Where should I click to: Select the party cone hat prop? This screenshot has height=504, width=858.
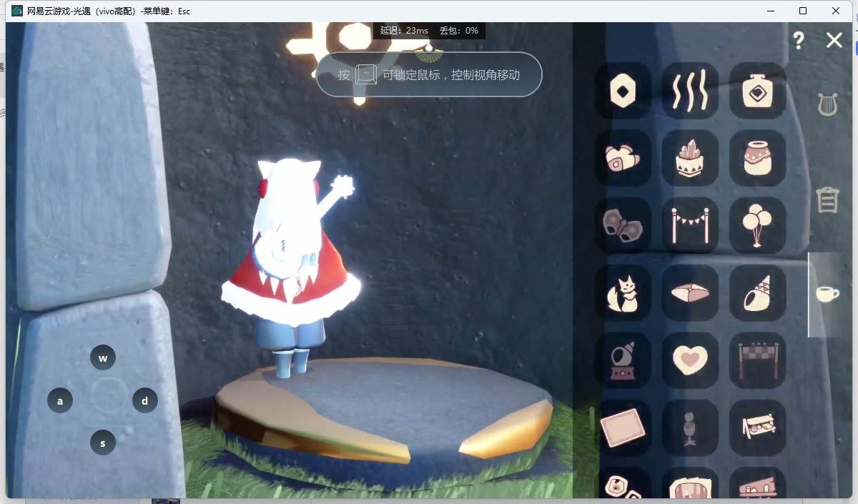click(757, 292)
